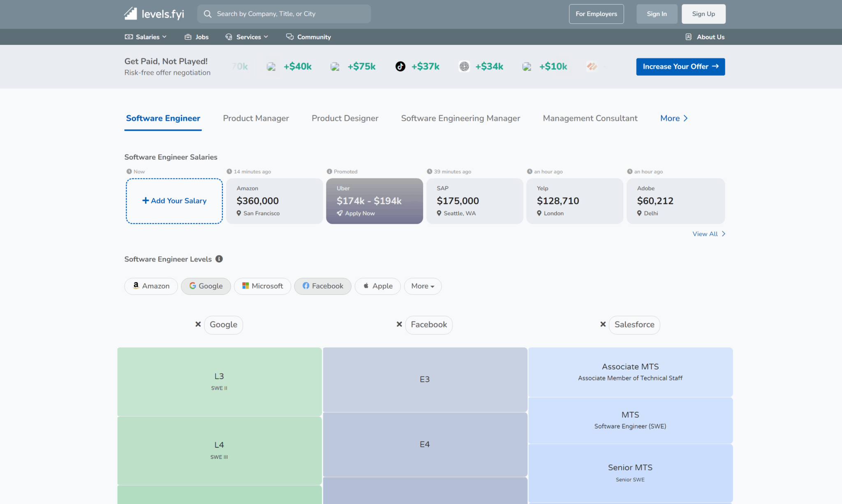842x504 pixels.
Task: Remove Facebook column with its X icon
Action: 399,324
